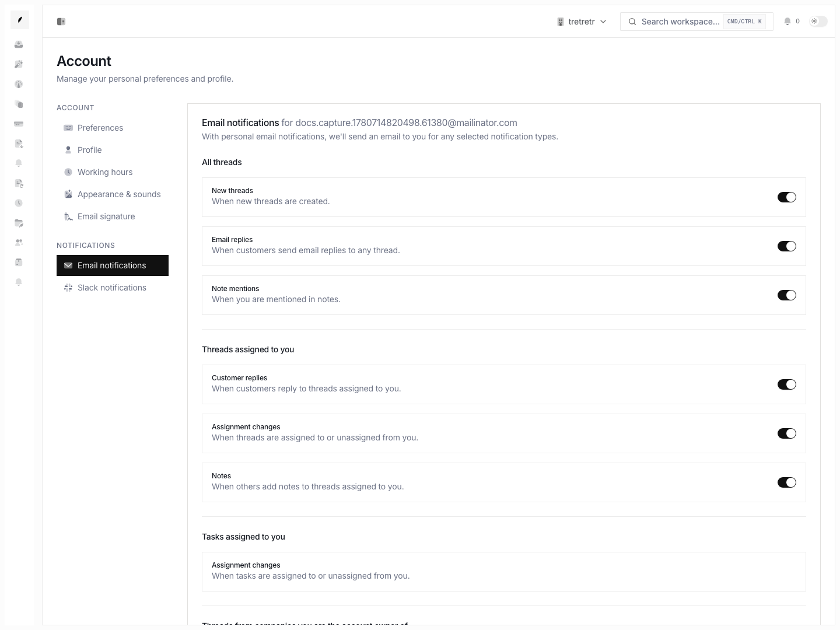Click the chevron next to tretretr

tap(603, 22)
